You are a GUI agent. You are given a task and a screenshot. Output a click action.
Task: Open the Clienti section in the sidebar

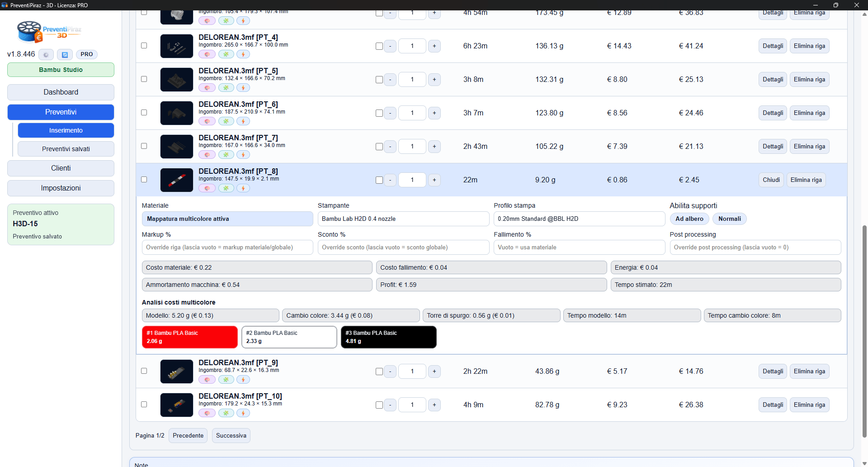pos(61,168)
